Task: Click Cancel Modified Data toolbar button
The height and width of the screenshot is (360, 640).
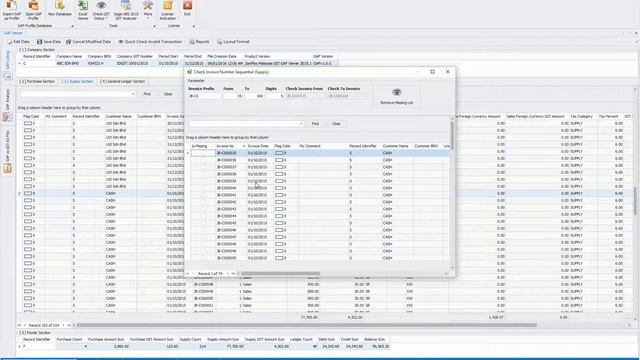Action: 89,42
